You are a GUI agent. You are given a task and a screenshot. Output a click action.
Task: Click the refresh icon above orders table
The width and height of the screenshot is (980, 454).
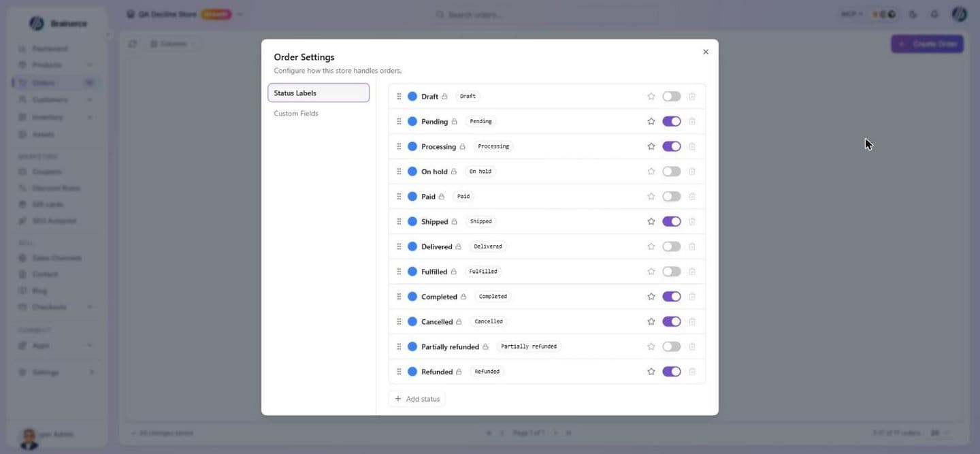[x=133, y=44]
